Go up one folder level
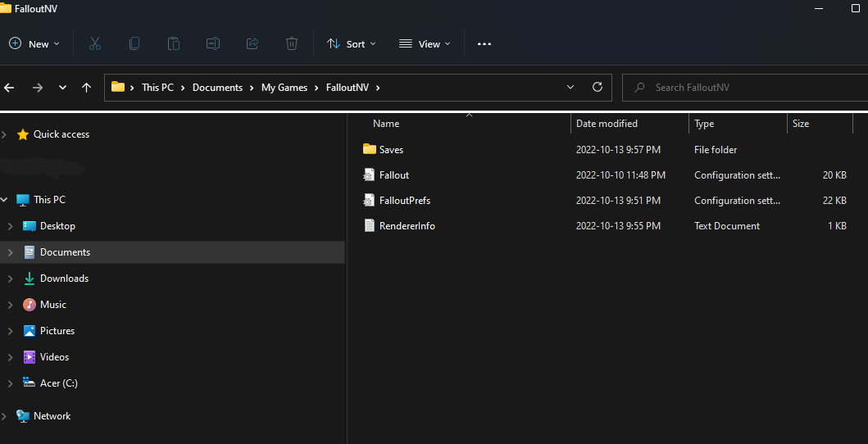This screenshot has width=868, height=444. (x=86, y=88)
